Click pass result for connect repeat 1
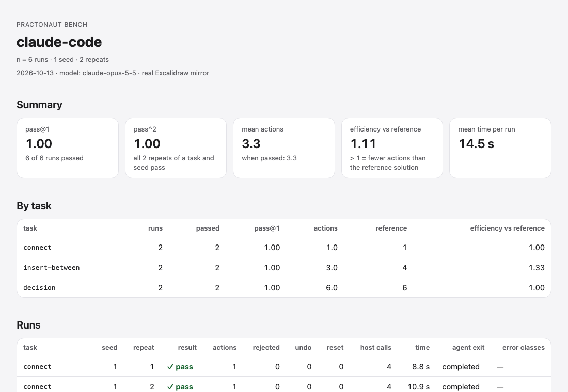The width and height of the screenshot is (568, 392). (180, 367)
